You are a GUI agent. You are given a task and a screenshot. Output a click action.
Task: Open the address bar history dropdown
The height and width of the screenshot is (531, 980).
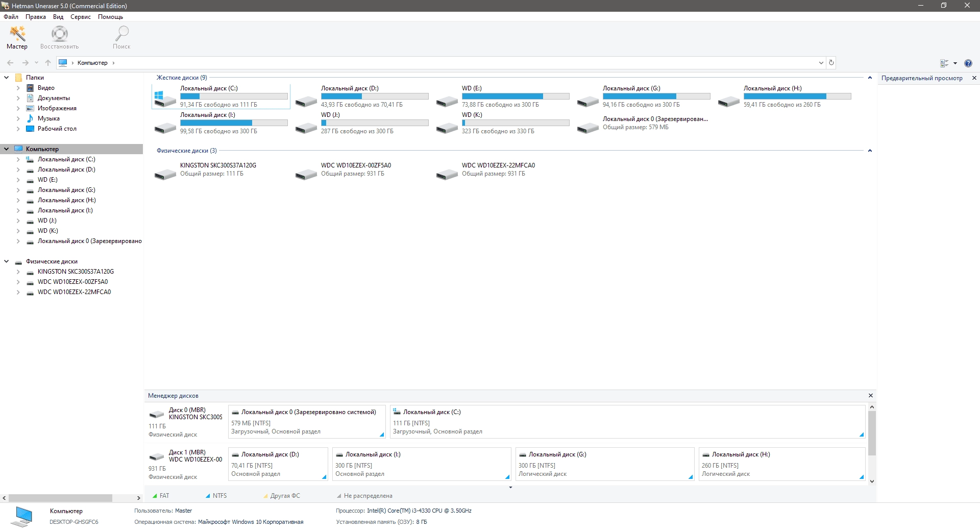pyautogui.click(x=821, y=63)
